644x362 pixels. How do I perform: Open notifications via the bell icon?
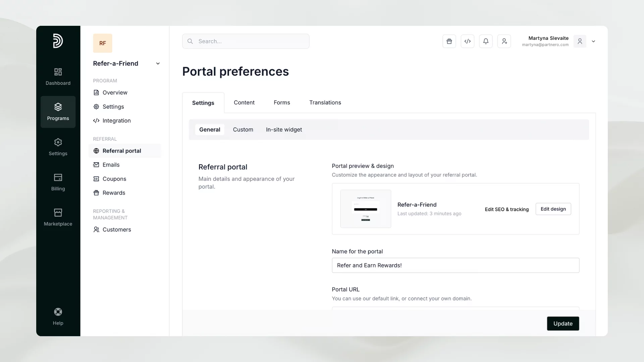[x=486, y=41]
